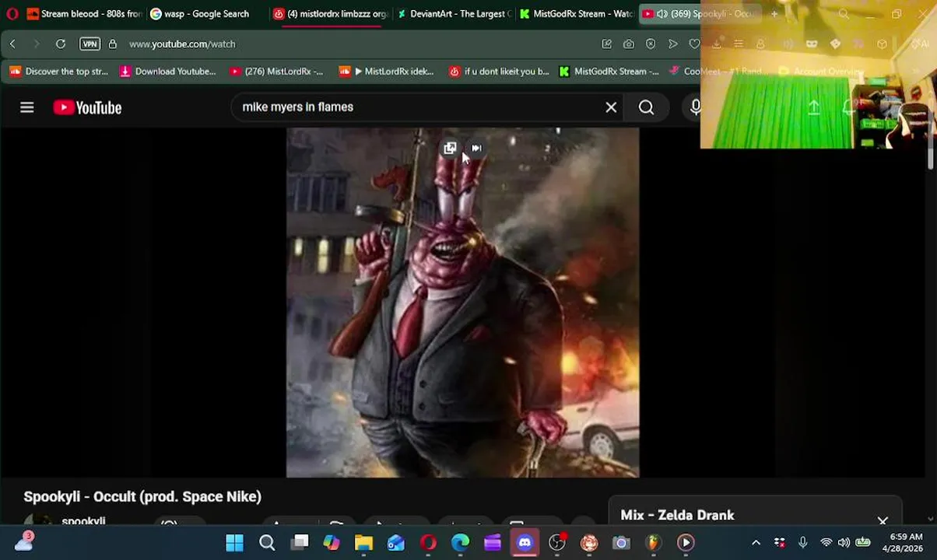Open the MistLordRx idek... bookmark
This screenshot has width=937, height=560.
point(387,72)
